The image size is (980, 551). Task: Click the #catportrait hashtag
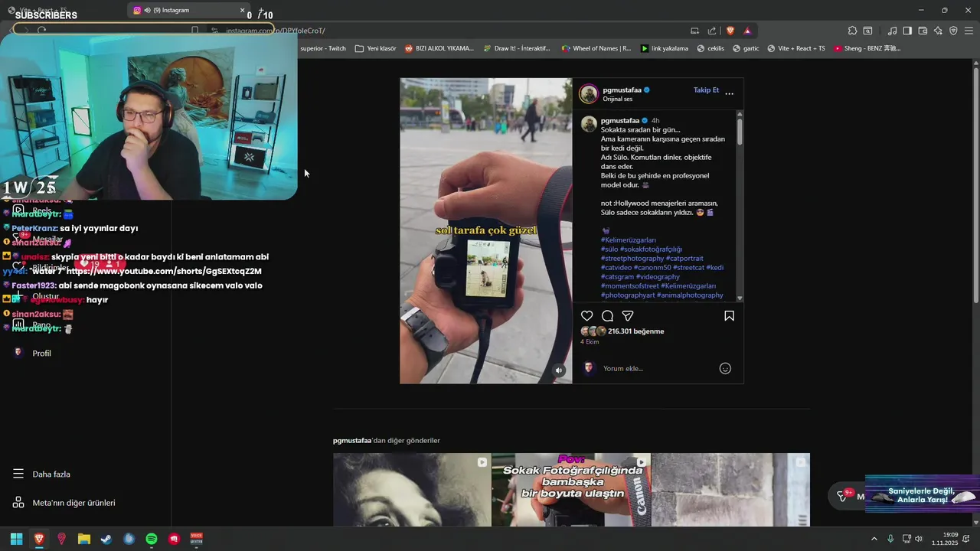684,259
